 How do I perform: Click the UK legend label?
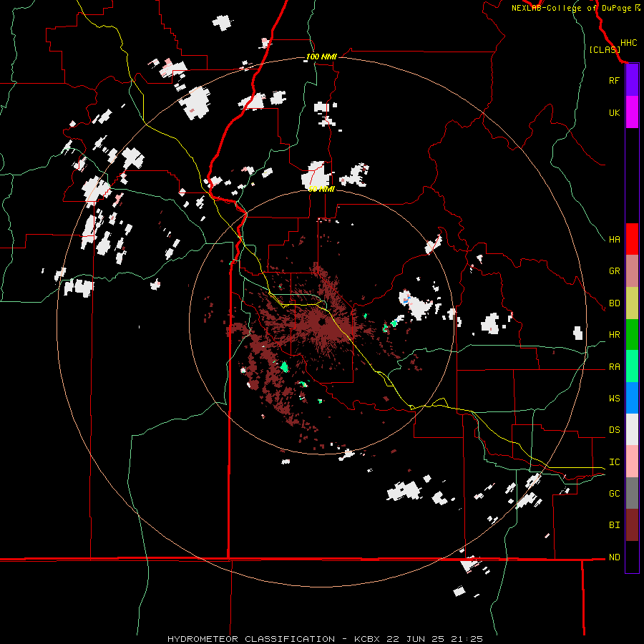tap(614, 112)
